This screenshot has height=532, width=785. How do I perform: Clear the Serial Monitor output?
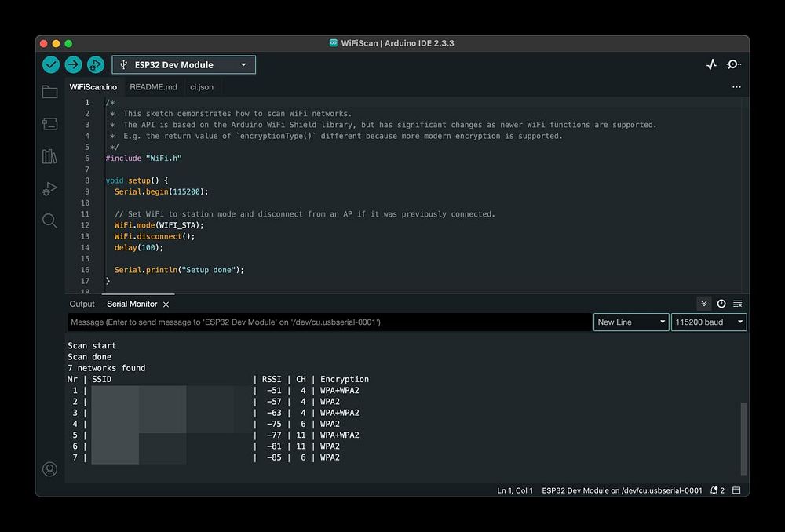[738, 304]
